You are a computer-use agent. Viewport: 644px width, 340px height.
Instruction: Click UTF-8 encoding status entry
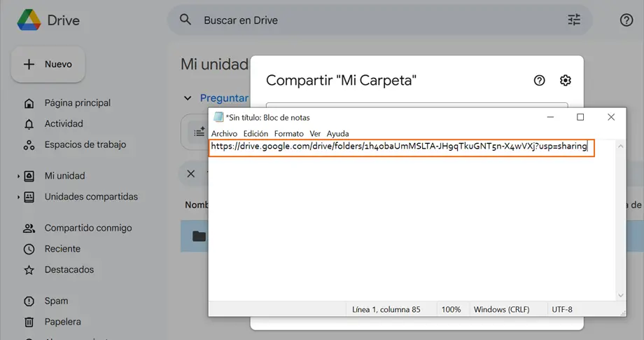tap(562, 310)
